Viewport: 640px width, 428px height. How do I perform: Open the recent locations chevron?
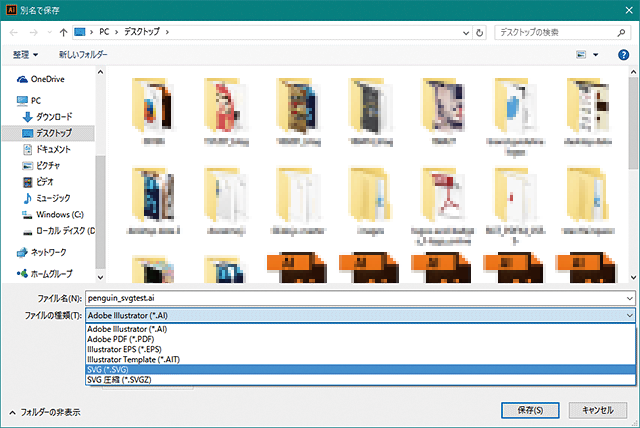[49, 32]
